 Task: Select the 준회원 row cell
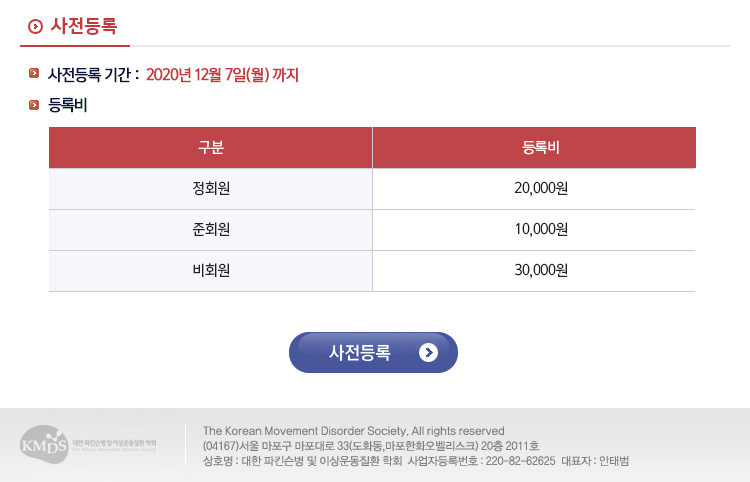pos(210,230)
